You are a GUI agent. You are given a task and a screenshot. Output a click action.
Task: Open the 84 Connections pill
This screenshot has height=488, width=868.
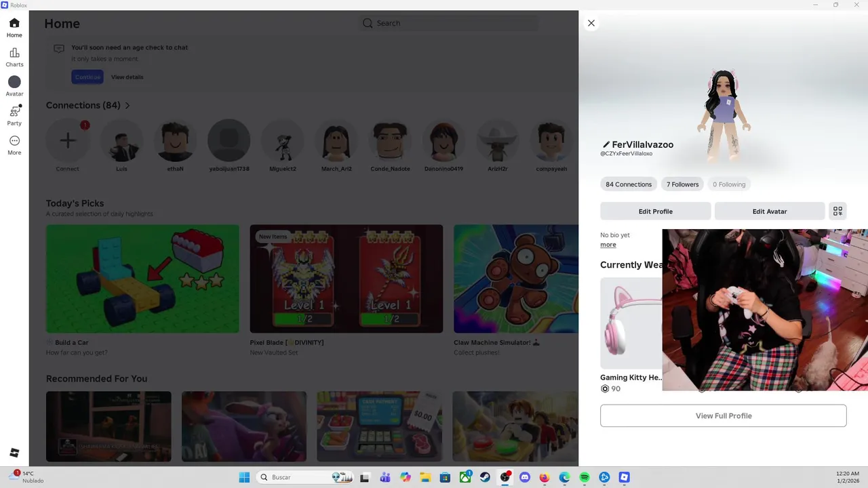tap(629, 184)
